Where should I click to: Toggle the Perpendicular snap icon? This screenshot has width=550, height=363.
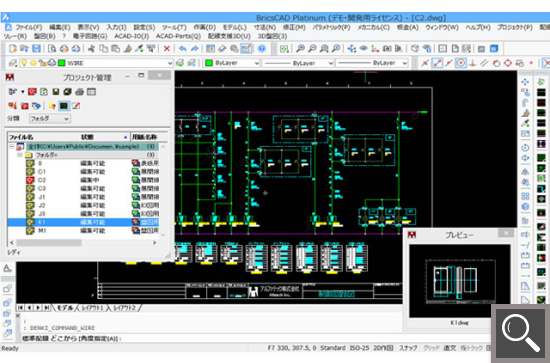click(472, 63)
